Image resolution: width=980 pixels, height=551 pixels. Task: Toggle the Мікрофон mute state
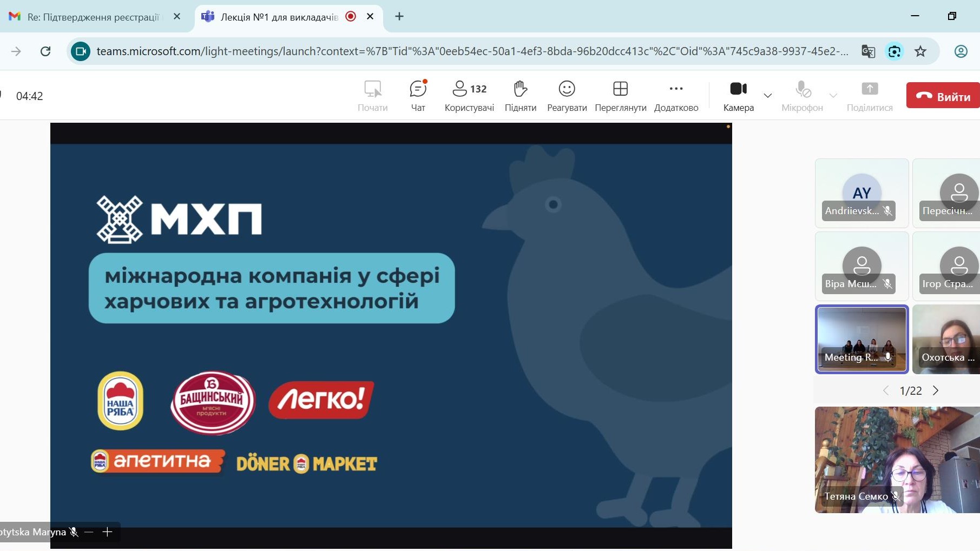click(802, 96)
